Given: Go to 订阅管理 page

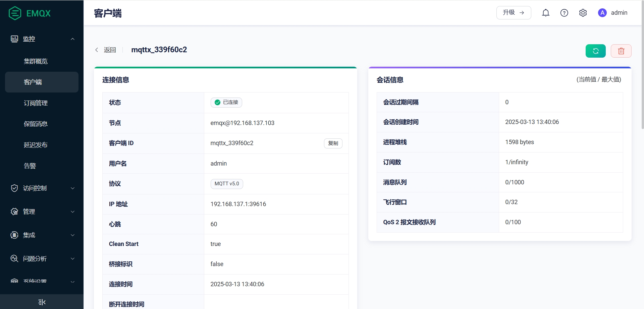Looking at the screenshot, I should click(36, 103).
